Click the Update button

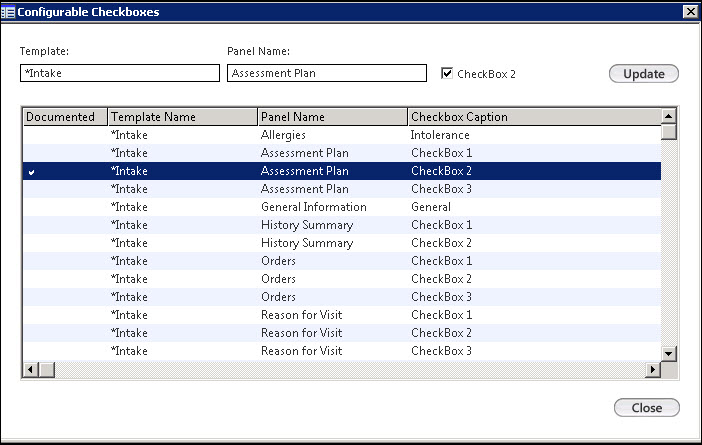coord(644,74)
